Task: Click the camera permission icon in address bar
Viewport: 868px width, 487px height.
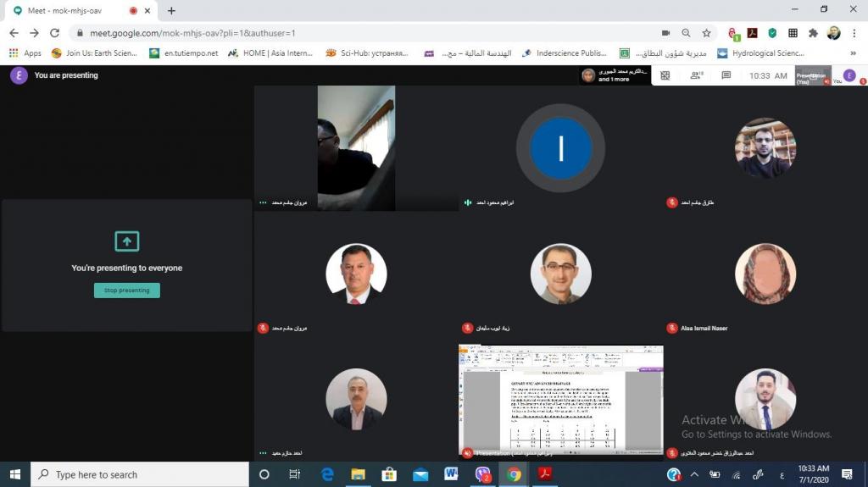Action: 665,33
